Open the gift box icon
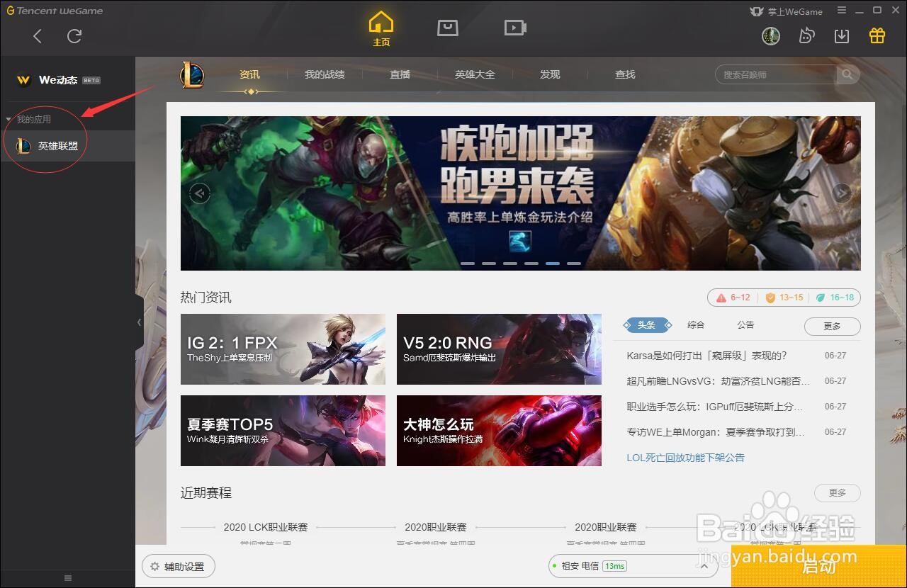Viewport: 907px width, 588px height. [x=877, y=35]
